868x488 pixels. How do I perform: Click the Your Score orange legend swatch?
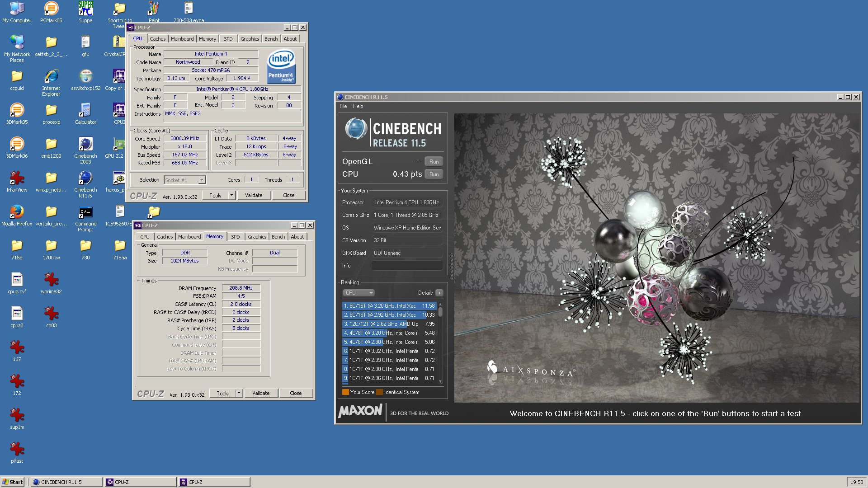pos(345,392)
